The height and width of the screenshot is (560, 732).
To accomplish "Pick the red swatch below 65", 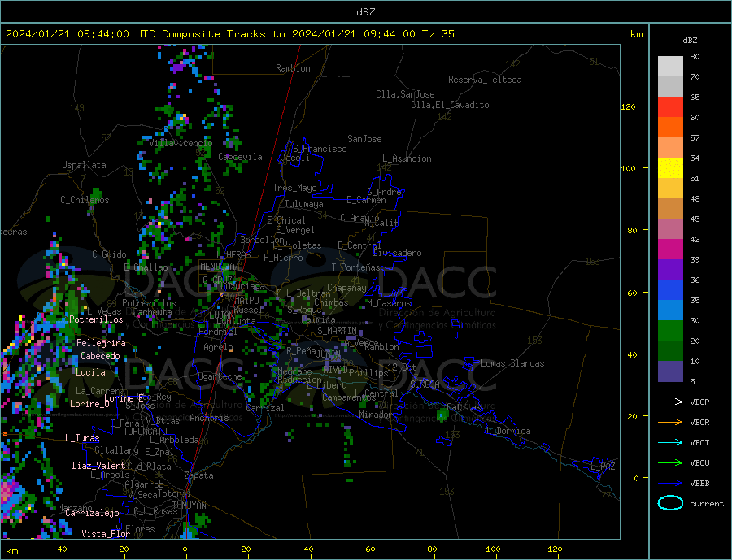I will [670, 106].
